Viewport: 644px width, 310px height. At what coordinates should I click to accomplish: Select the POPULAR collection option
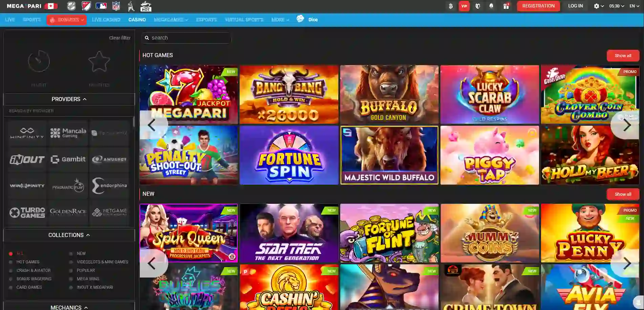click(x=85, y=270)
